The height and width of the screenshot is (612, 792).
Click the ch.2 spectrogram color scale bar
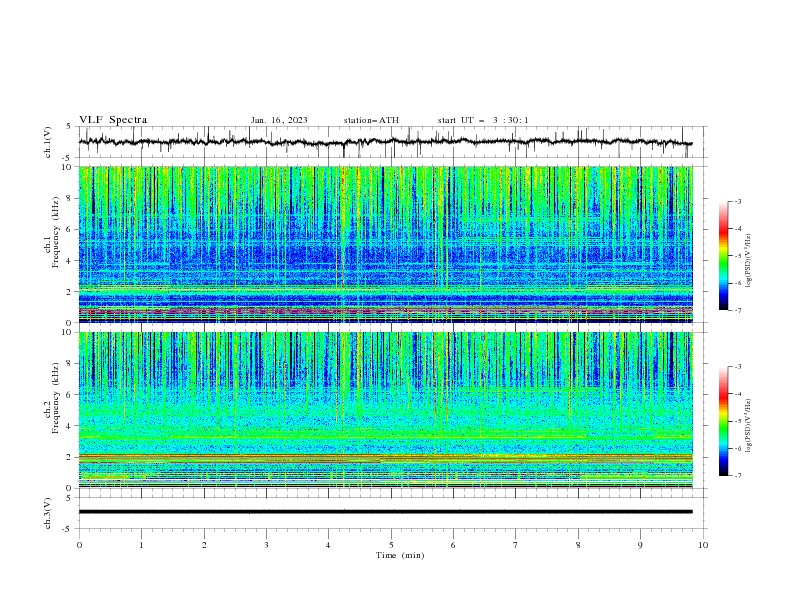point(723,421)
